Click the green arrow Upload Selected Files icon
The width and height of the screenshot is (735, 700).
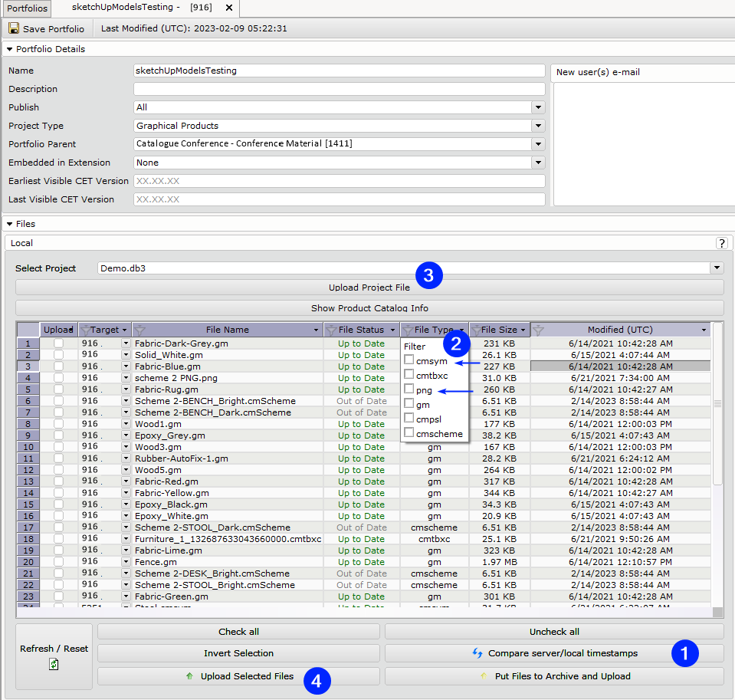189,676
